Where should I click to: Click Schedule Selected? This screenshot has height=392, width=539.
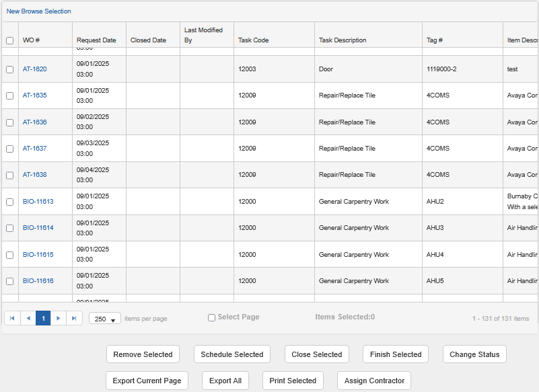(231, 354)
